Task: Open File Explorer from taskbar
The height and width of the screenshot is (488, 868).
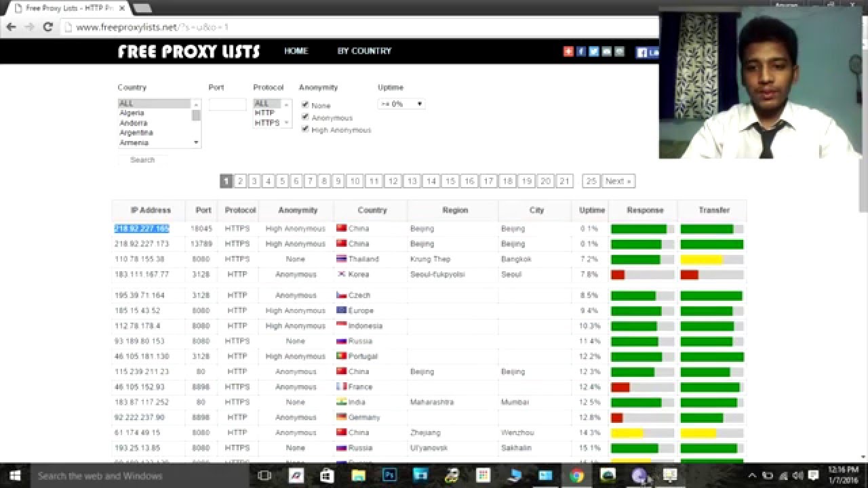Action: (358, 476)
